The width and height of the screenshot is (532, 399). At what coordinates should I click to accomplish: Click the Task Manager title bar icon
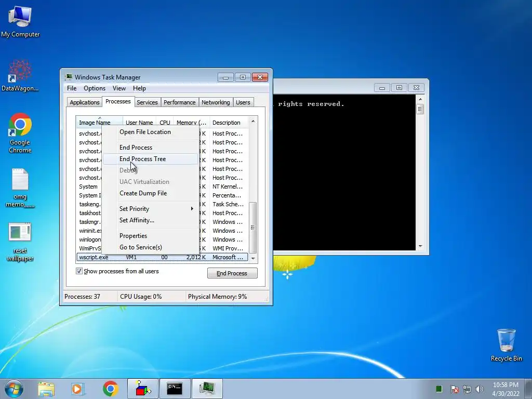coord(69,77)
